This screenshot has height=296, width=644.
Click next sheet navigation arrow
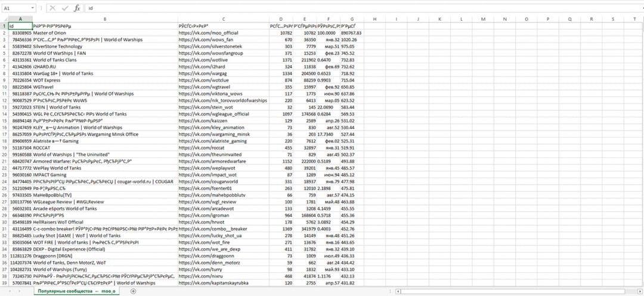(x=20, y=291)
